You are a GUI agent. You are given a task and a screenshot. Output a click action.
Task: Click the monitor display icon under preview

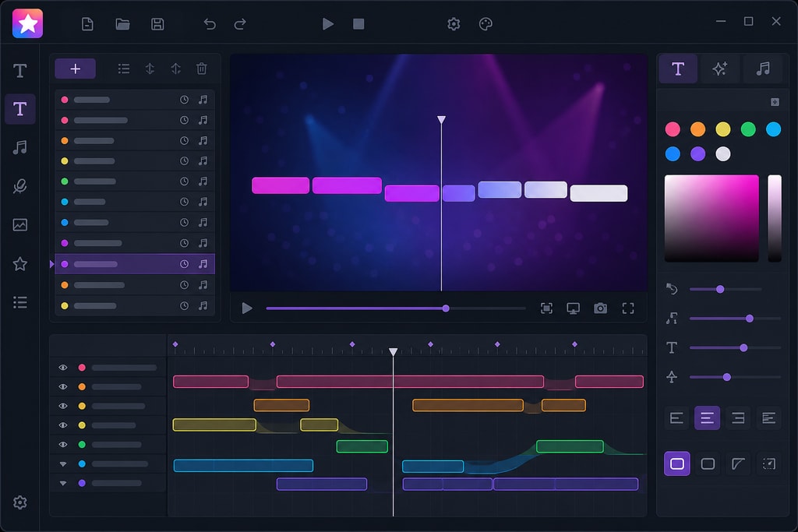point(574,308)
